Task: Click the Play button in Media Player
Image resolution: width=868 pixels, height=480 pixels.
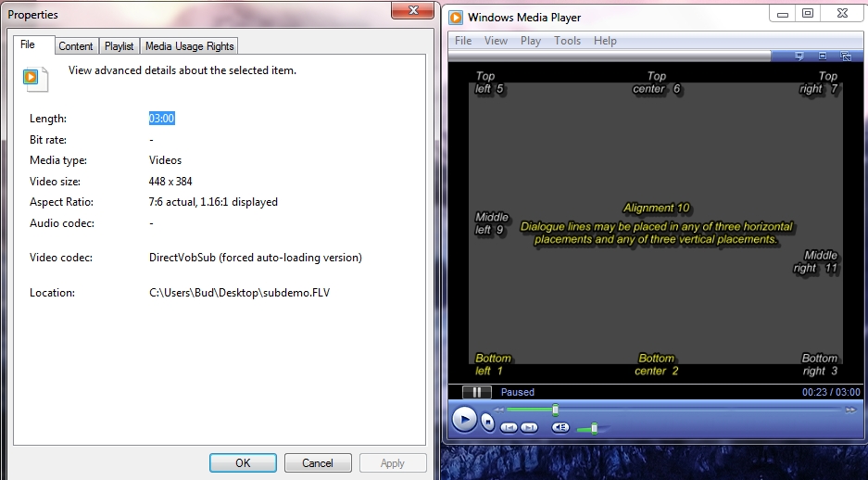Action: pos(464,420)
